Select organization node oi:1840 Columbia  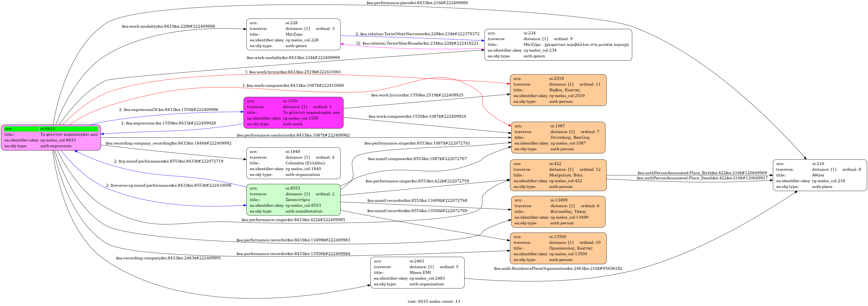294,163
